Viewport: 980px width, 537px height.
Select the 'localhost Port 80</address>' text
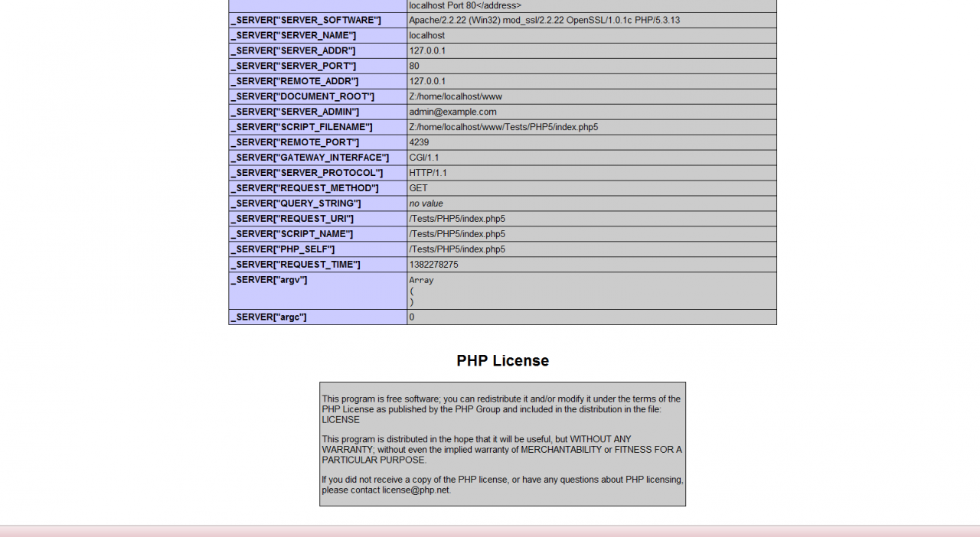(465, 5)
